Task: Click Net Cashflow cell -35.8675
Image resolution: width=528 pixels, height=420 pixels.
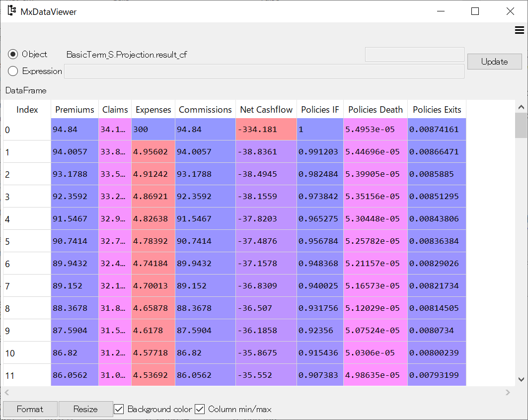Action: coord(266,352)
